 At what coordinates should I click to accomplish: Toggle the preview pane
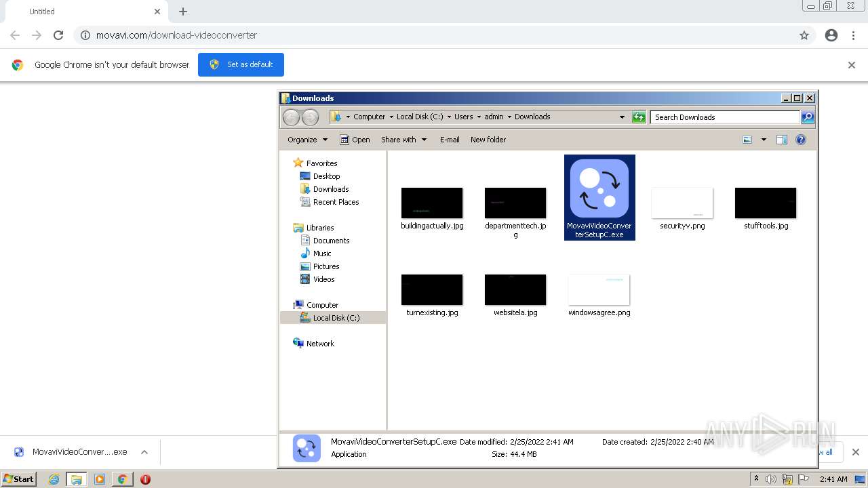click(782, 140)
